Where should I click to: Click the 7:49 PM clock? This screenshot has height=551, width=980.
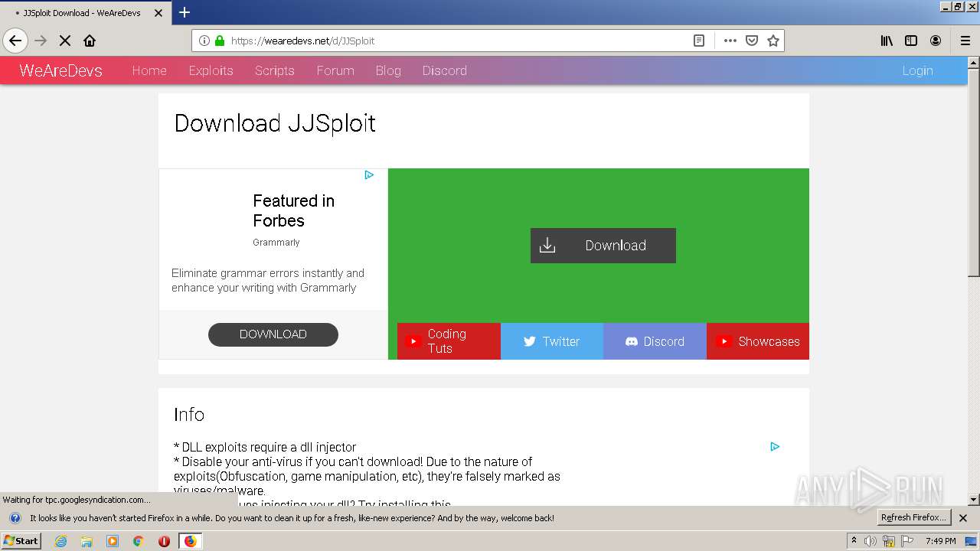940,541
